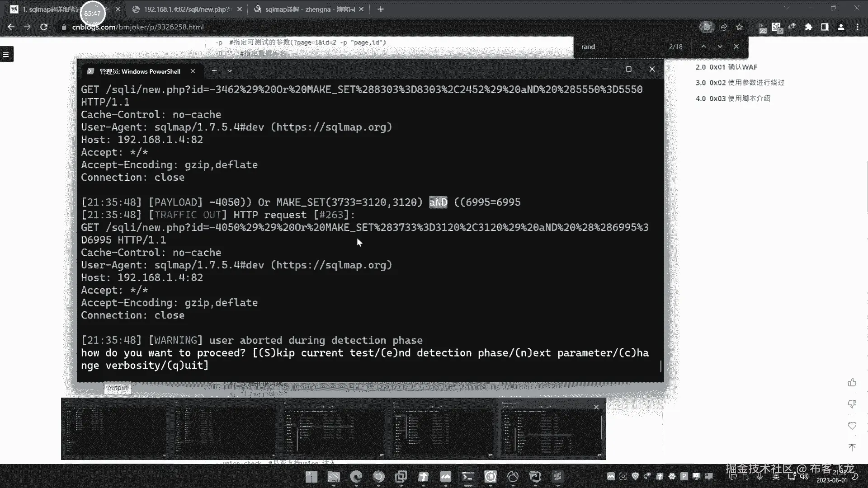
Task: Open PowerShell new tab dropdown chevron
Action: click(230, 71)
